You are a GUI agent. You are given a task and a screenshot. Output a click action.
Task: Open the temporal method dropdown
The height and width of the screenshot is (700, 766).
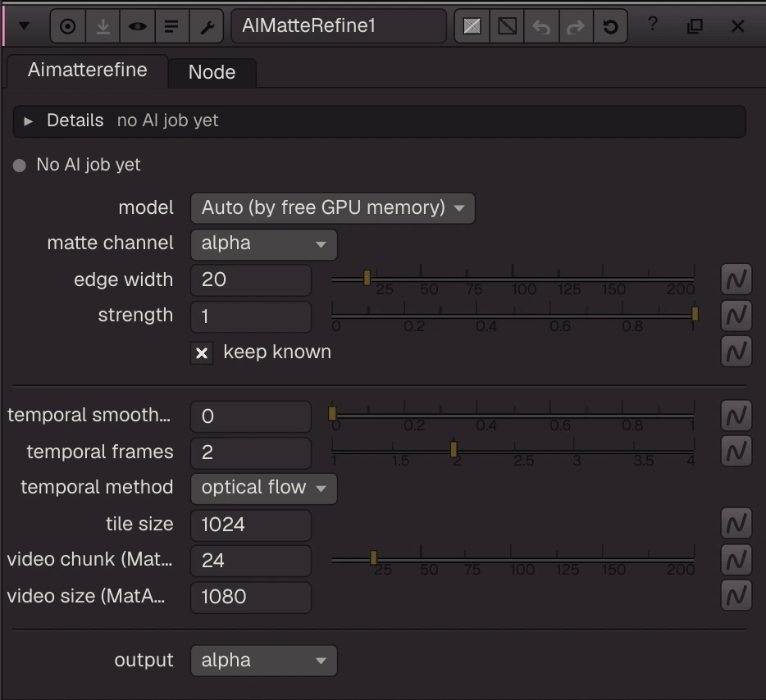click(264, 489)
